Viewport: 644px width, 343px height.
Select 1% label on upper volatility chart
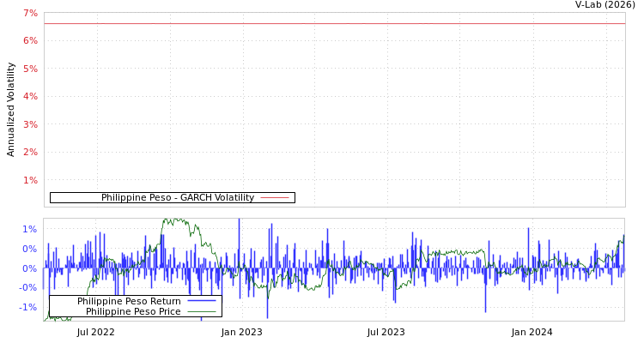click(x=29, y=180)
